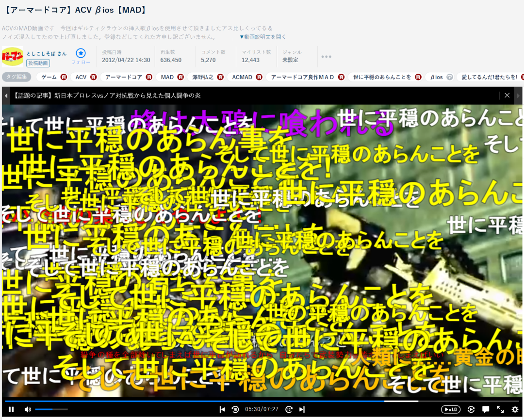The image size is (524, 420).
Task: Open the 愛してるんだ!君たちを! tag
Action: click(x=490, y=77)
